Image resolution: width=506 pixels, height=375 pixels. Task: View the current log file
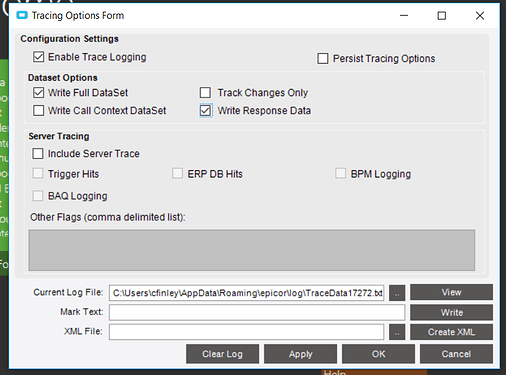click(x=451, y=292)
